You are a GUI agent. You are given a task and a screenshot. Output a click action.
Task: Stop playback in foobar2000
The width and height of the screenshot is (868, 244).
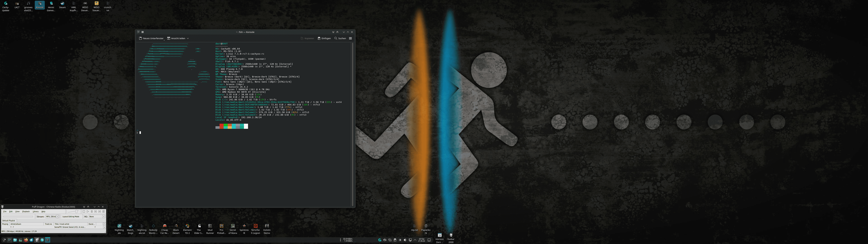pos(84,212)
